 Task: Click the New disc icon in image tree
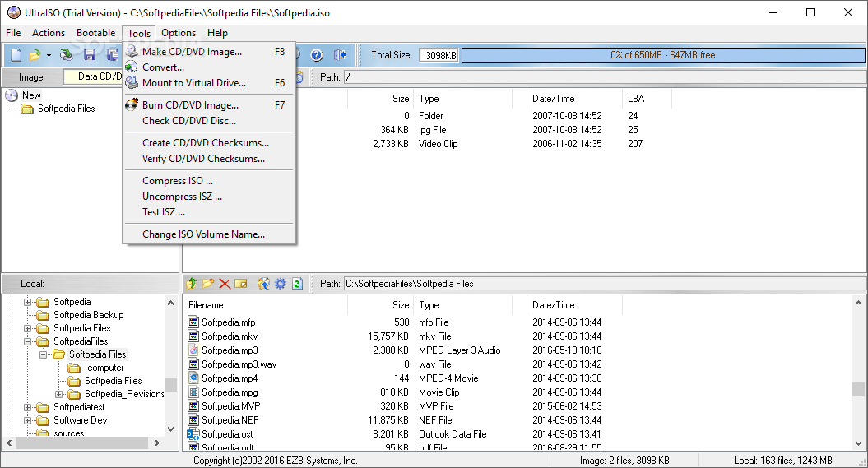(12, 95)
